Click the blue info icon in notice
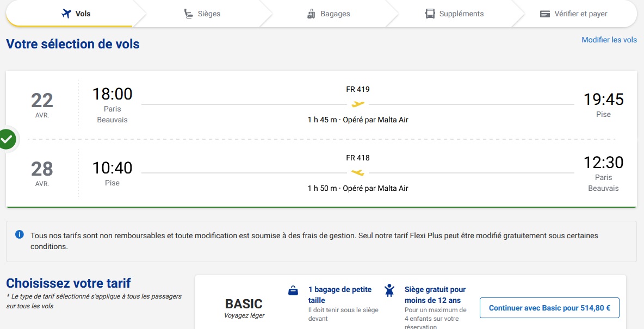The width and height of the screenshot is (644, 329). tap(20, 234)
